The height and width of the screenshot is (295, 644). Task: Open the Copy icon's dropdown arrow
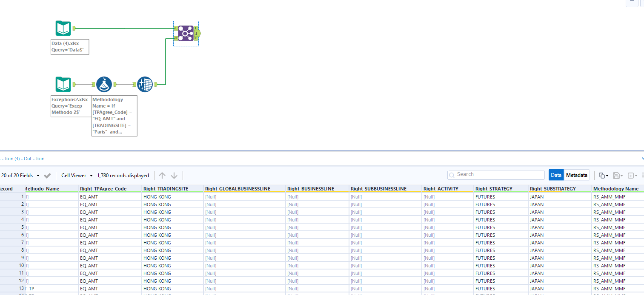click(607, 176)
